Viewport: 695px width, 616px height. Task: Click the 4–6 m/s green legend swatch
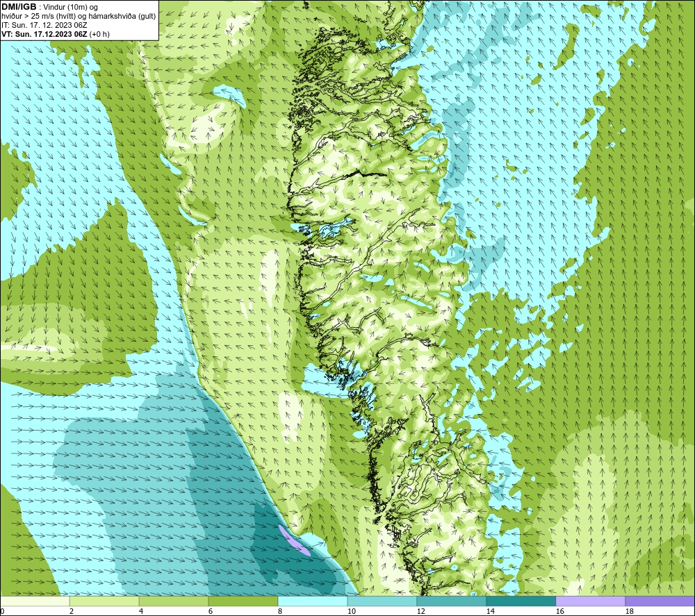click(x=174, y=601)
